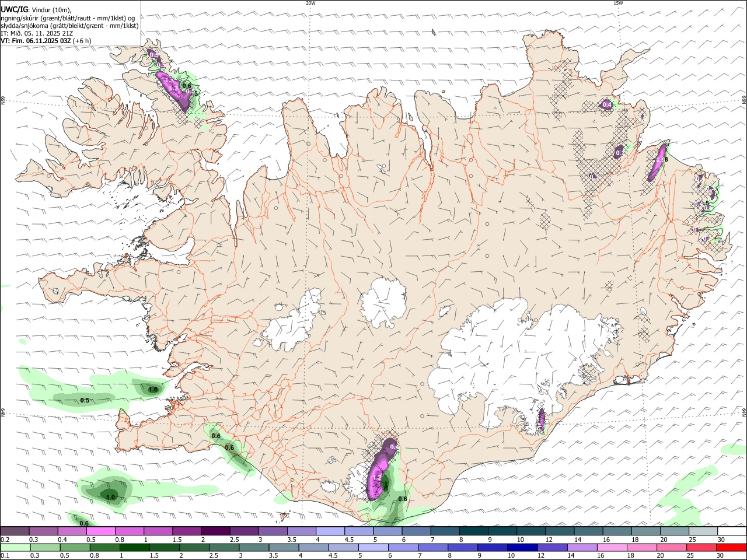Click the '8' value on the eastern snow band

pyautogui.click(x=666, y=159)
